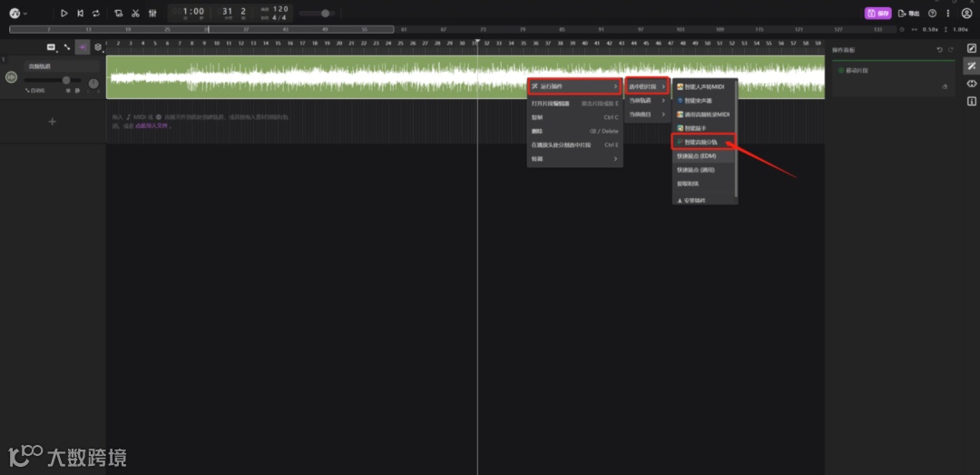The width and height of the screenshot is (980, 475).
Task: Run the smart drummer plugin
Action: pos(702,128)
